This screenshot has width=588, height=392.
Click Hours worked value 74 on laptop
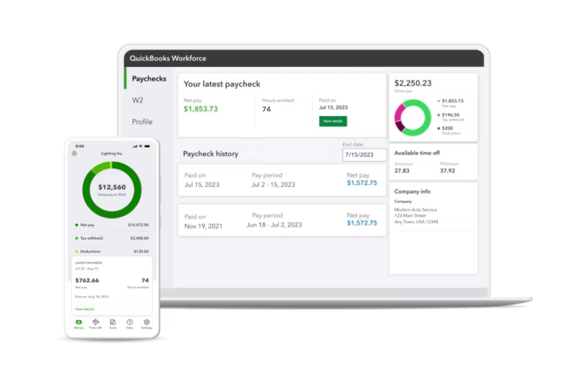click(x=266, y=109)
